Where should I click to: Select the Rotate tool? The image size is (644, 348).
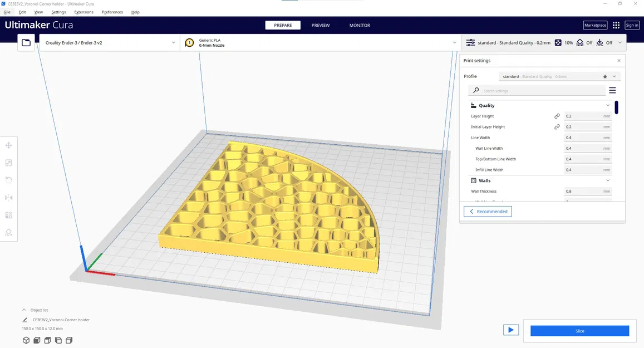[8, 179]
